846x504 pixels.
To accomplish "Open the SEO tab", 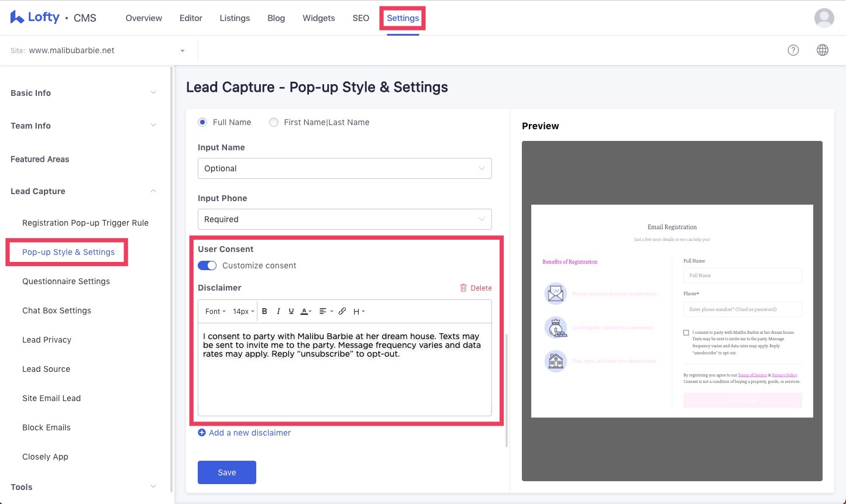I will 361,18.
